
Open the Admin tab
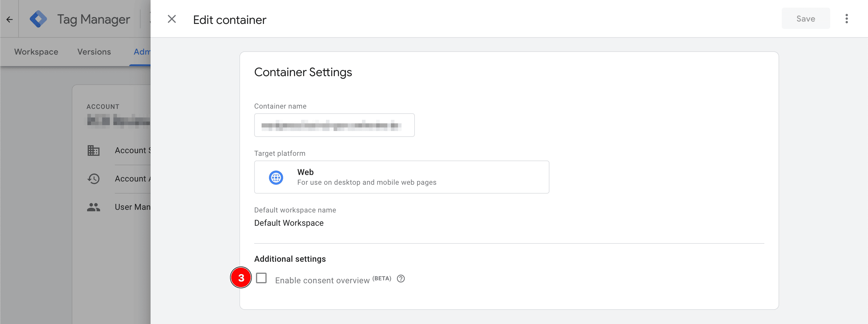141,52
